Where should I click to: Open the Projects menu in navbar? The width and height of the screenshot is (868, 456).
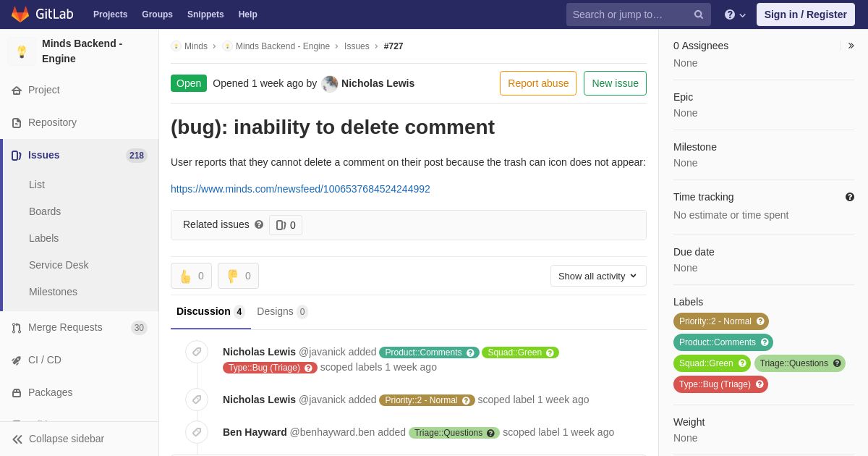(110, 14)
